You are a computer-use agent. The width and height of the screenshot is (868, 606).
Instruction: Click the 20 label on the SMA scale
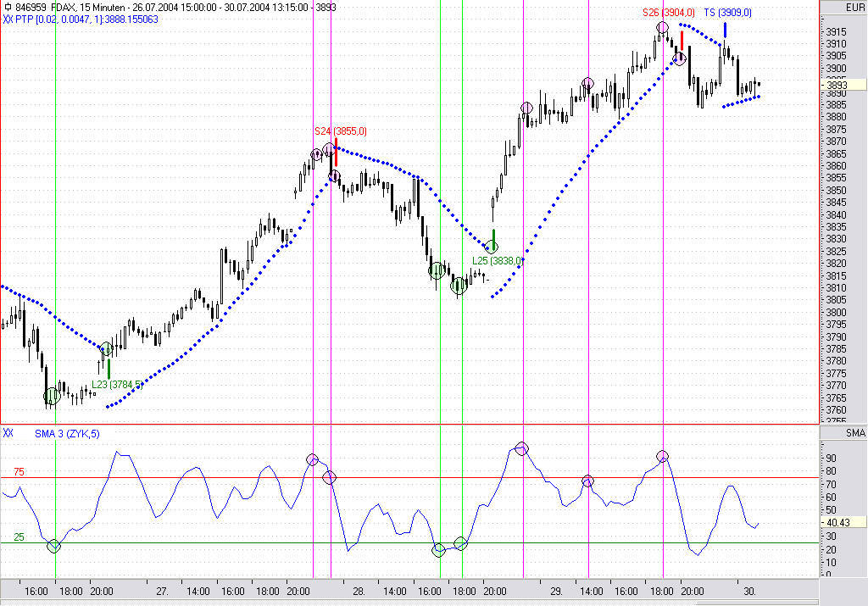pyautogui.click(x=831, y=549)
